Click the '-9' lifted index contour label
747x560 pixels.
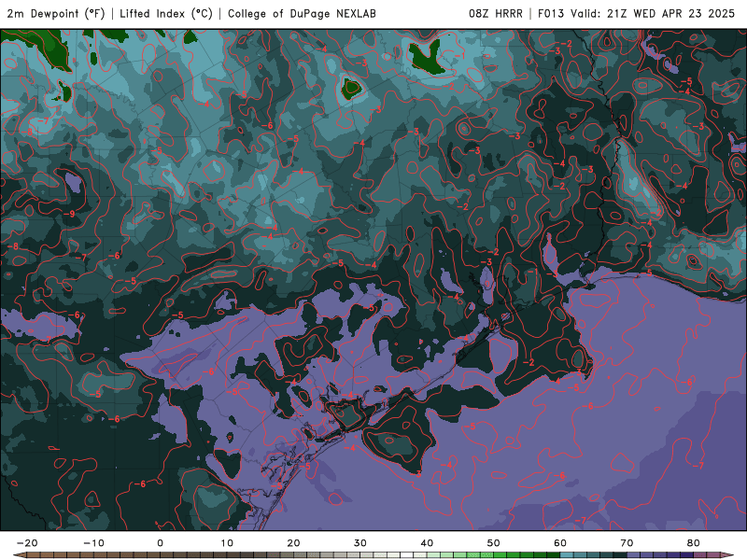pos(69,214)
